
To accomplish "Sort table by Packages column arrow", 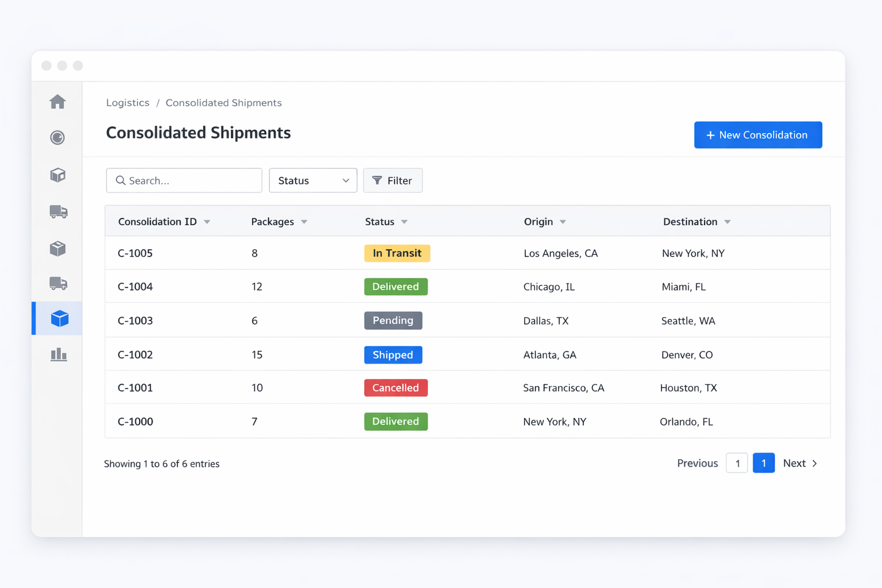I will click(304, 222).
